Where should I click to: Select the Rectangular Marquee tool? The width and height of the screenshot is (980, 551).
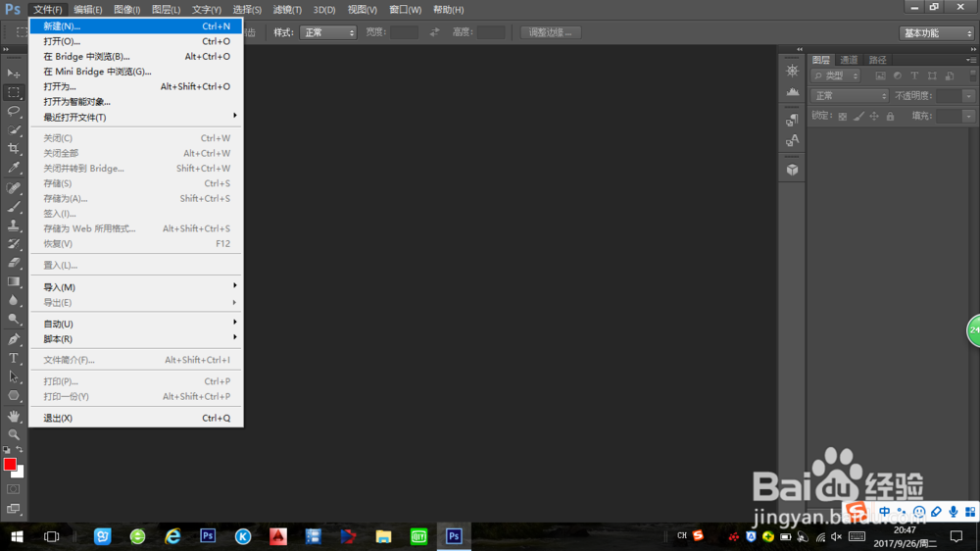13,92
